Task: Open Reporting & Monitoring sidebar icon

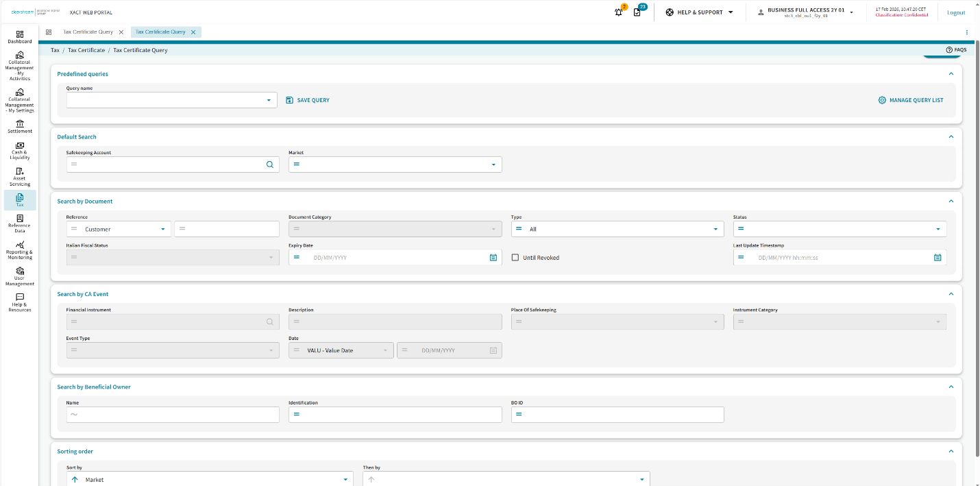Action: point(20,250)
